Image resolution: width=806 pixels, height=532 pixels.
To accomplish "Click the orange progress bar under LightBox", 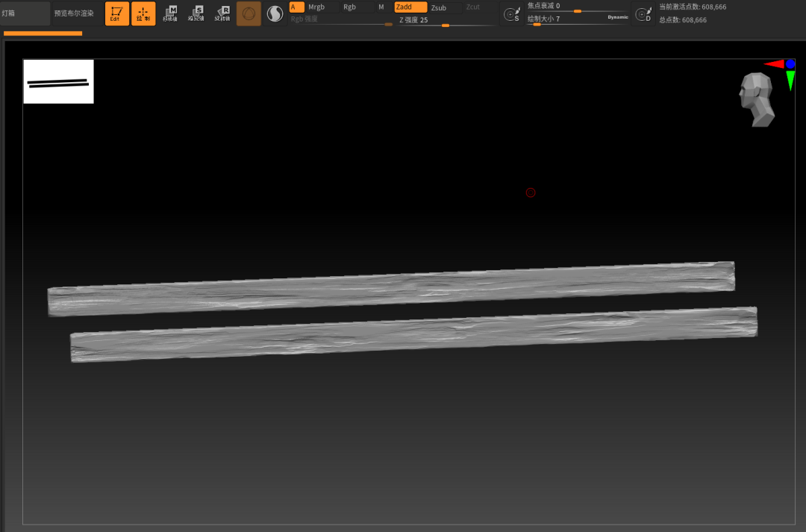I will coord(43,34).
